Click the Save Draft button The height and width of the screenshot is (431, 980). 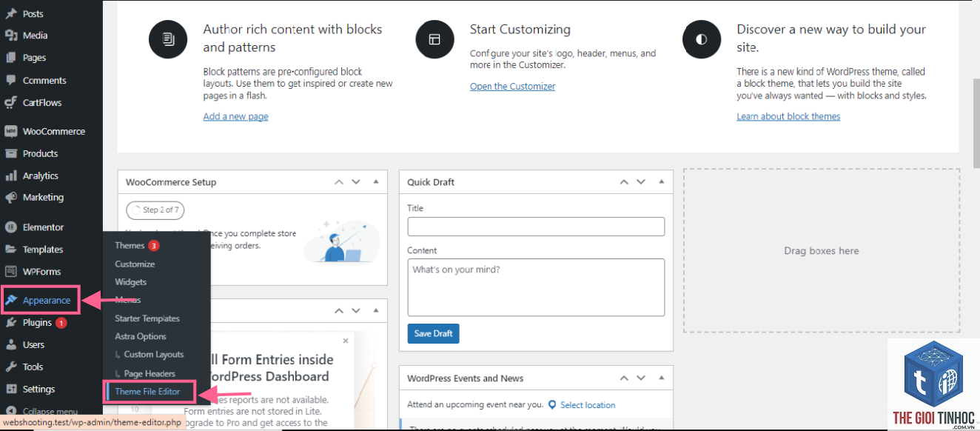pos(433,334)
